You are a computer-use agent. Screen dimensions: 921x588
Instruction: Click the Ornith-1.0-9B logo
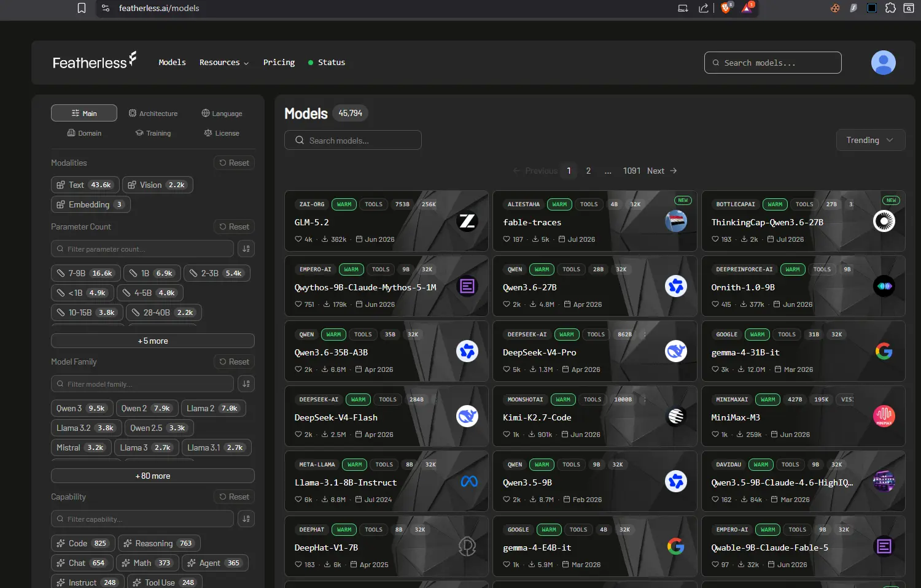point(884,286)
